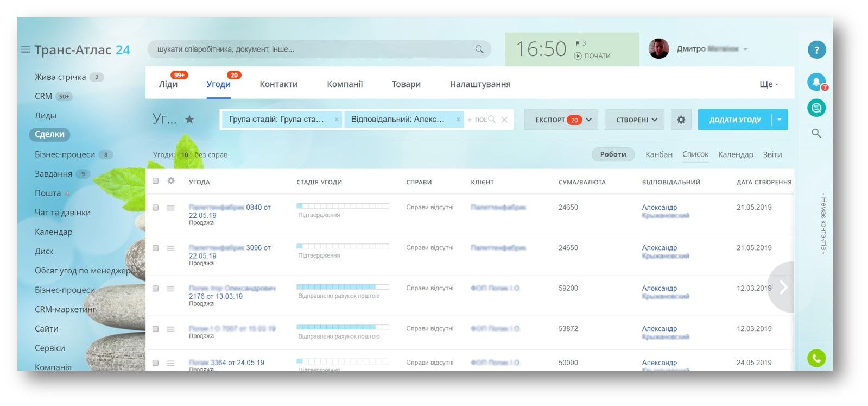Open the notifications bell icon
Image resolution: width=868 pixels, height=406 pixels.
(815, 82)
